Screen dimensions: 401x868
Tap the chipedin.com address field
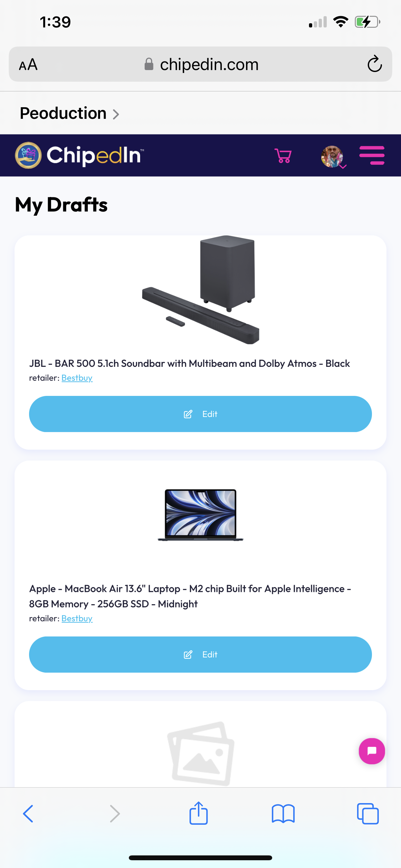pyautogui.click(x=200, y=64)
